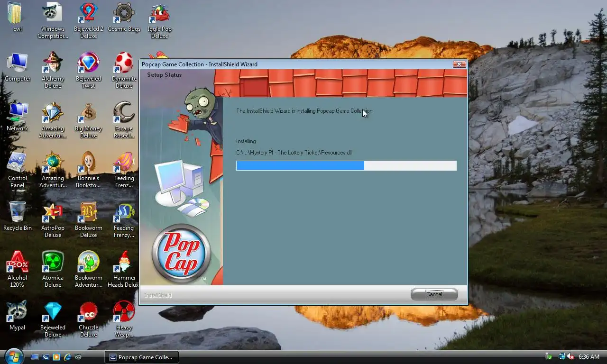Open Mypal raccoon icon in Quick Launch
Viewport: 607px width, 364px height.
78,357
